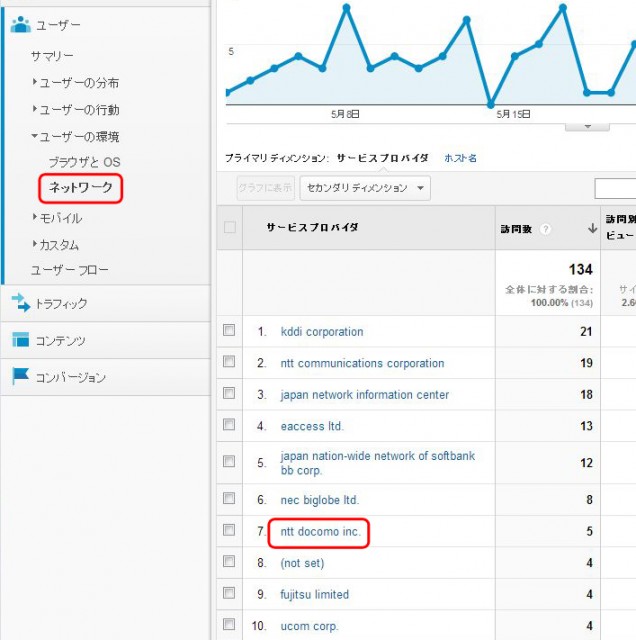Check the softbank bb corp. row checkbox
Viewport: 636px width, 640px height.
[229, 462]
